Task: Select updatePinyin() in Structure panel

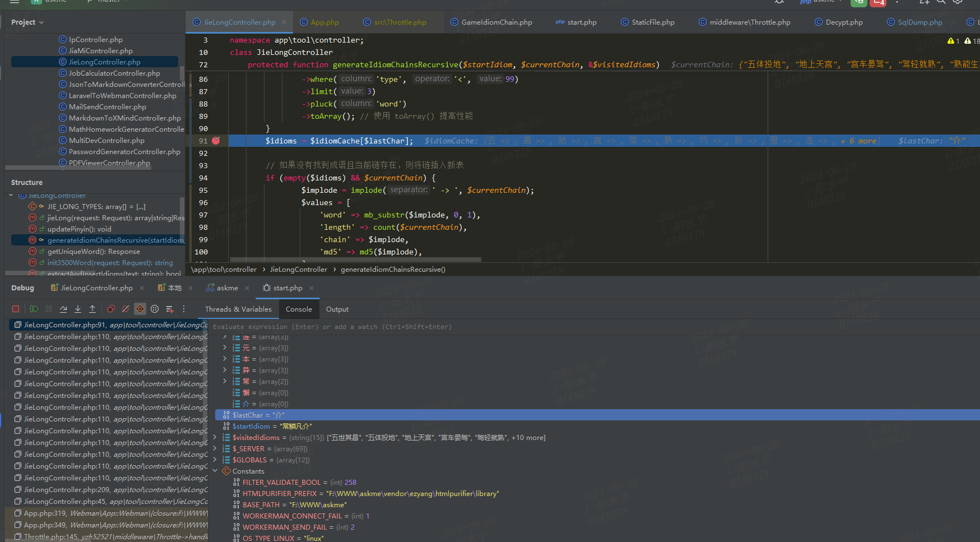Action: (79, 229)
